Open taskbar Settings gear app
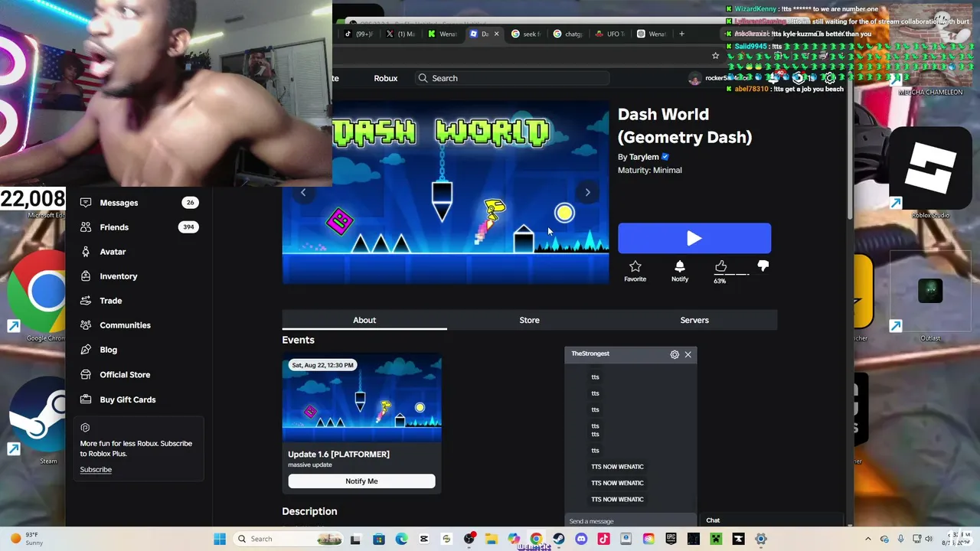This screenshot has width=980, height=551. point(760,539)
